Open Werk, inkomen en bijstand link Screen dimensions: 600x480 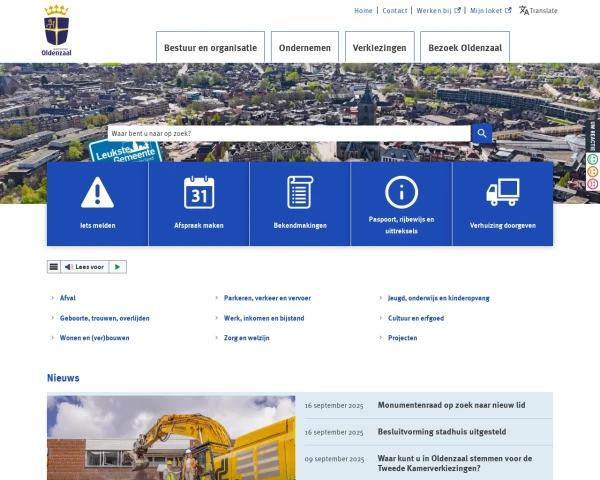pyautogui.click(x=264, y=318)
